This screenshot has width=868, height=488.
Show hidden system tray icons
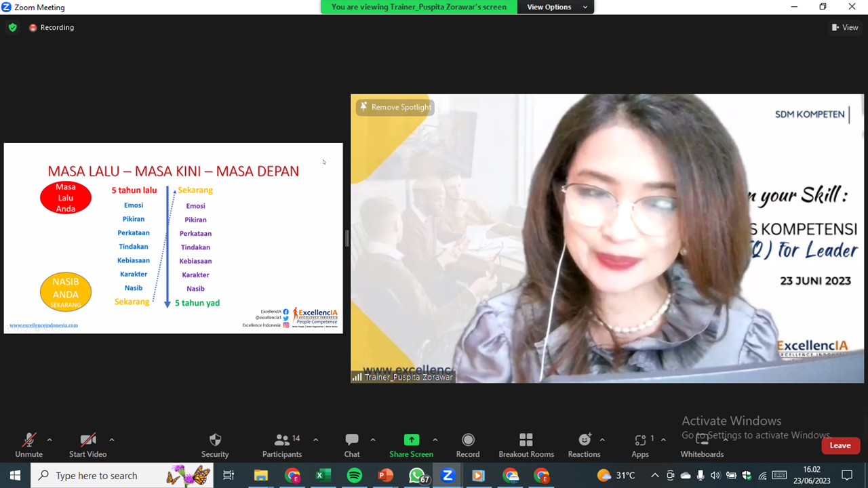coord(655,475)
